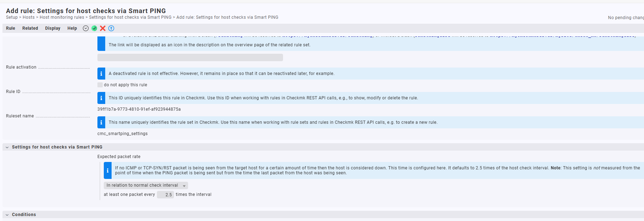The image size is (644, 221).
Task: Open the Display menu
Action: [x=53, y=28]
